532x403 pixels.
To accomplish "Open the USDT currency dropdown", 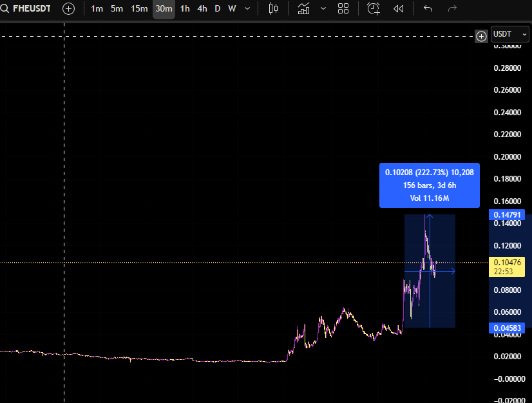I will click(509, 34).
